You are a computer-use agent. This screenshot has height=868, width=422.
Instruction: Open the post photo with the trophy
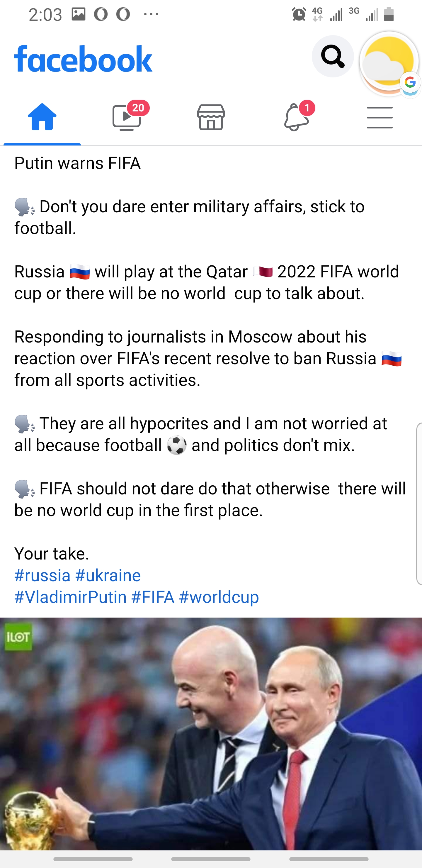coord(211,735)
